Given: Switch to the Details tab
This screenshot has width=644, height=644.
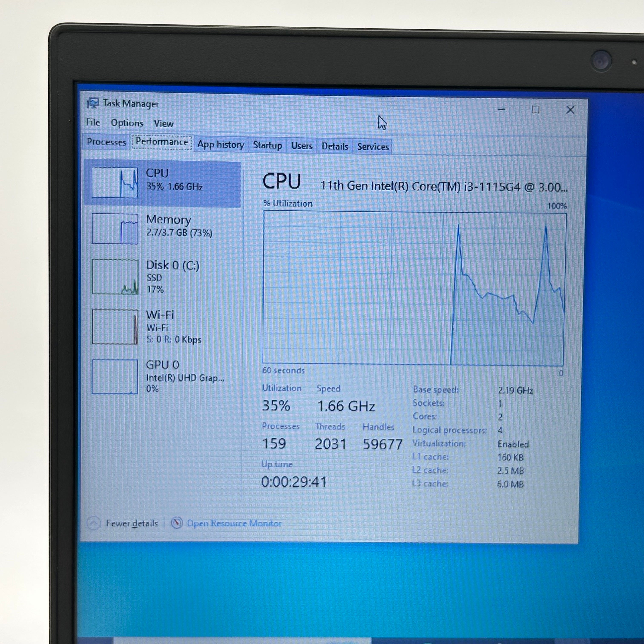Looking at the screenshot, I should [335, 146].
